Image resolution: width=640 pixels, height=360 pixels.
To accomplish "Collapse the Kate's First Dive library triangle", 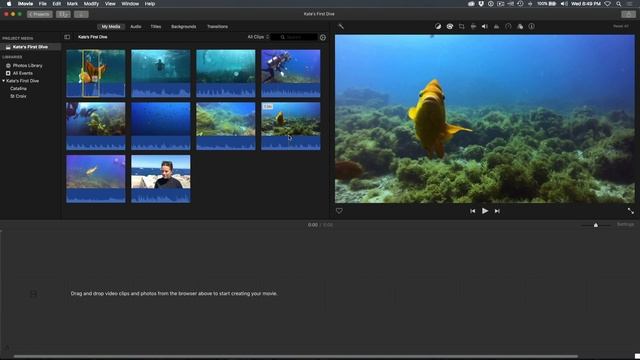I will click(3, 81).
